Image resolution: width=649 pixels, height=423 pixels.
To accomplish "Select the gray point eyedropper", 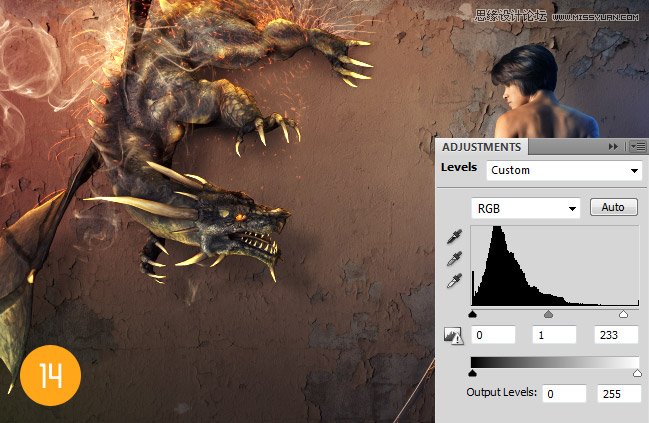I will click(452, 260).
